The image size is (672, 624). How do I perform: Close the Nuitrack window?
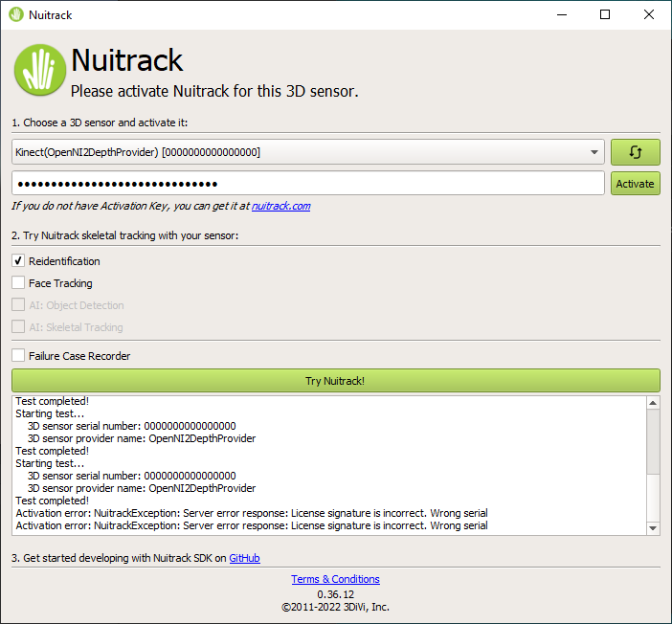(x=649, y=14)
